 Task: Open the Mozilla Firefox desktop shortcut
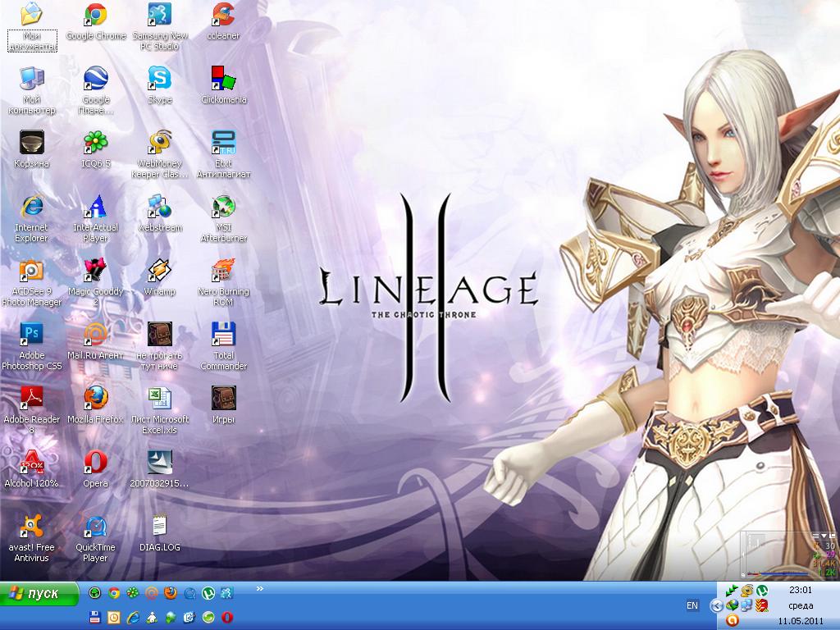pyautogui.click(x=96, y=399)
